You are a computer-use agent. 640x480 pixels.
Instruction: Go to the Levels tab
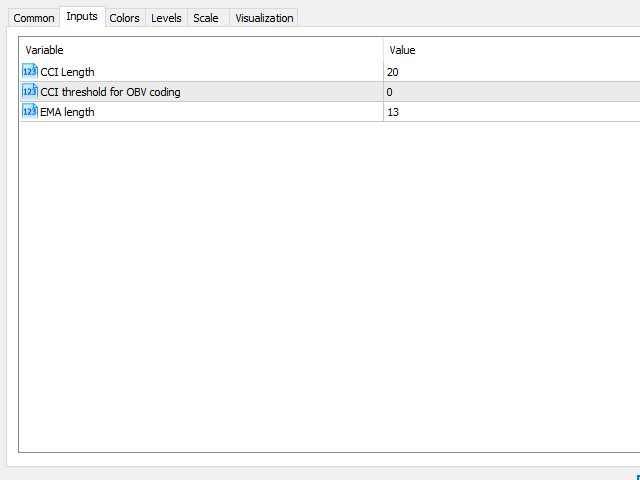(166, 18)
